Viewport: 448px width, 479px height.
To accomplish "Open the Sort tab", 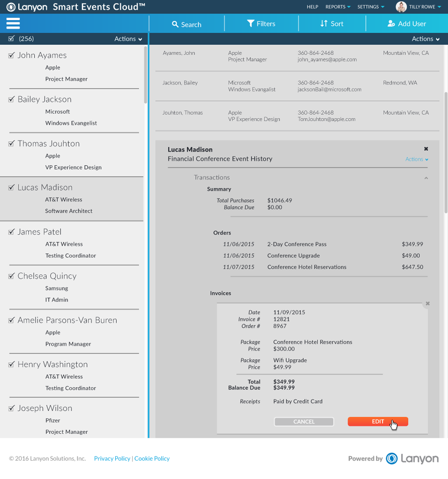I will (332, 24).
